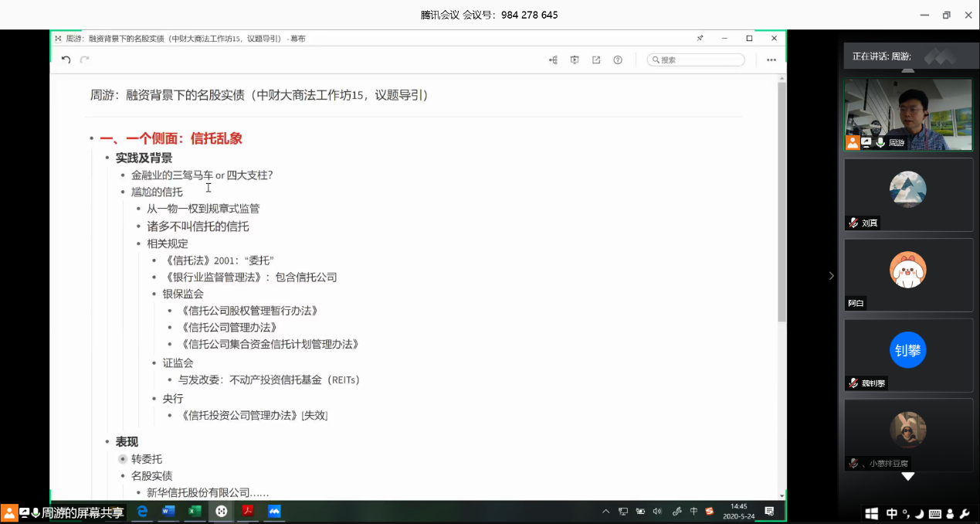Viewport: 980px width, 524px height.
Task: Open the mind map view icon
Action: tap(553, 60)
